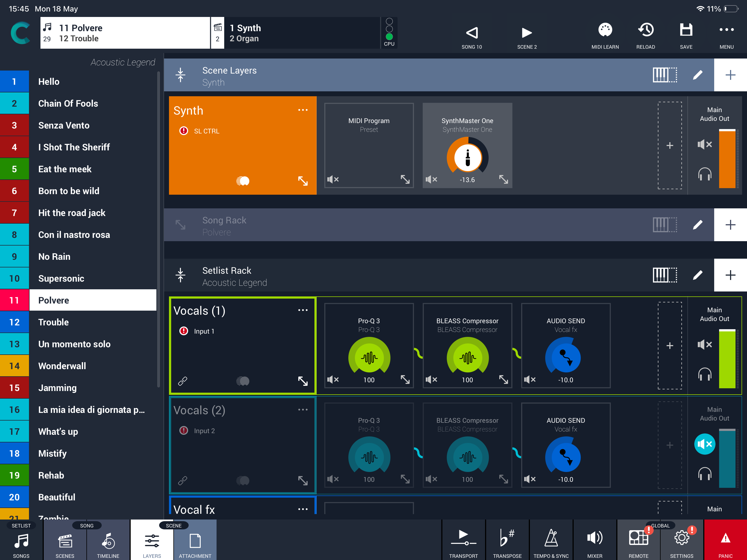This screenshot has height=560, width=747.
Task: Open the SL CTRL input warning
Action: point(183,131)
